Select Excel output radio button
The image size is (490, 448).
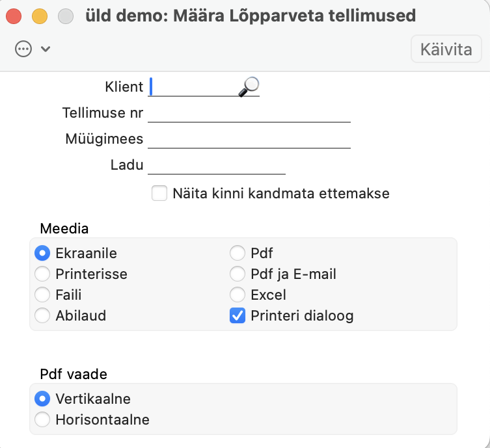pos(238,295)
